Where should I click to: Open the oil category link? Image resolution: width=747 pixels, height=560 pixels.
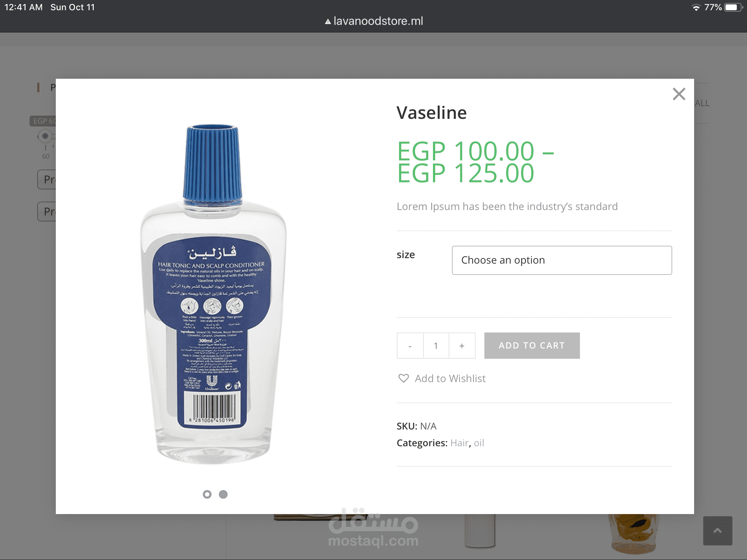click(x=479, y=443)
